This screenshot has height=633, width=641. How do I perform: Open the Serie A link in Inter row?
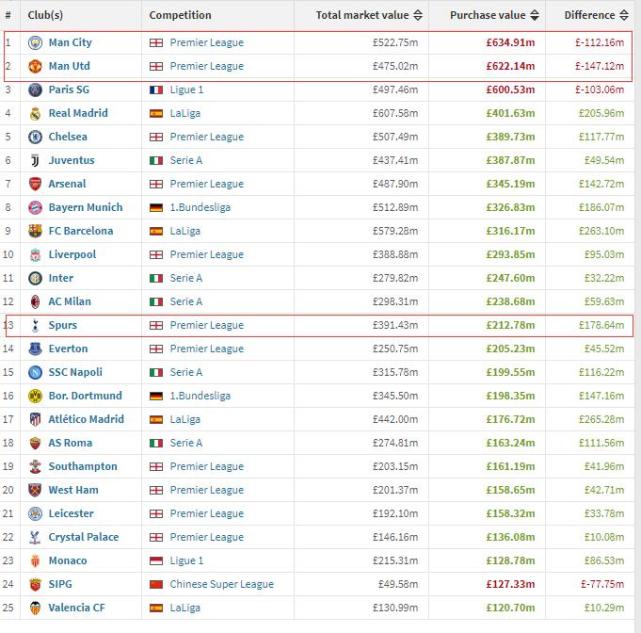click(186, 278)
